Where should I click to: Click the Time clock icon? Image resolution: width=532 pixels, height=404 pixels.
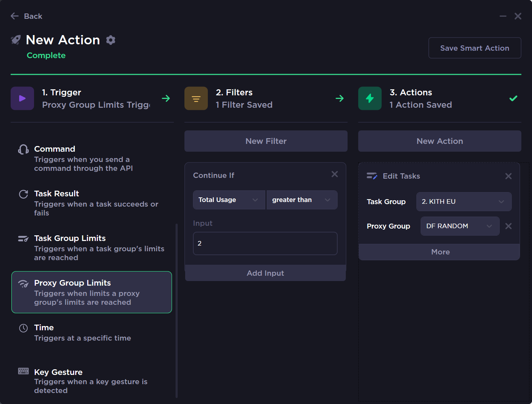(23, 328)
